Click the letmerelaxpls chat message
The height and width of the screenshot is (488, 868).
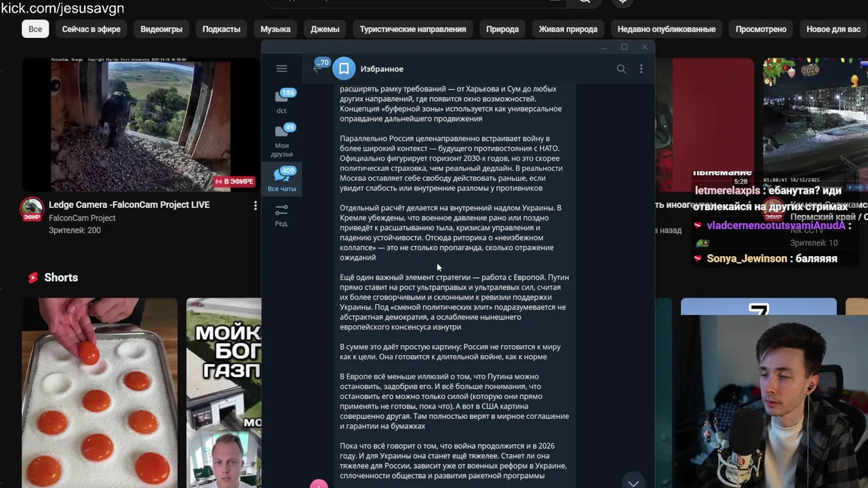(x=772, y=199)
